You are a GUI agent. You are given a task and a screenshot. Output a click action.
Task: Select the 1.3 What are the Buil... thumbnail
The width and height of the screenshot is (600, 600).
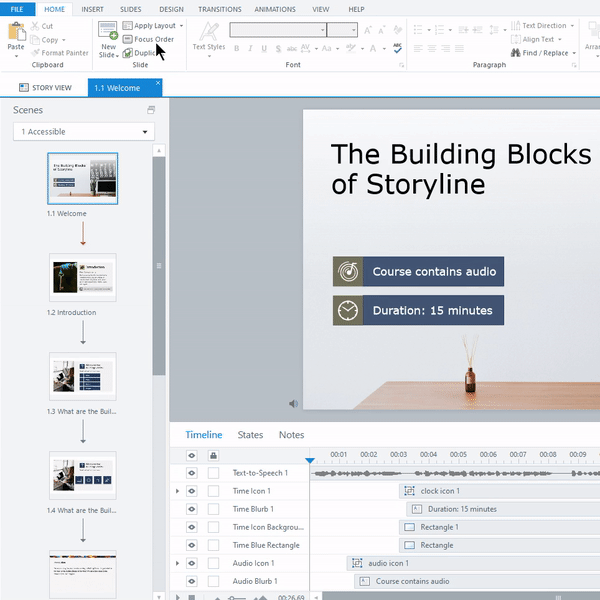point(83,377)
